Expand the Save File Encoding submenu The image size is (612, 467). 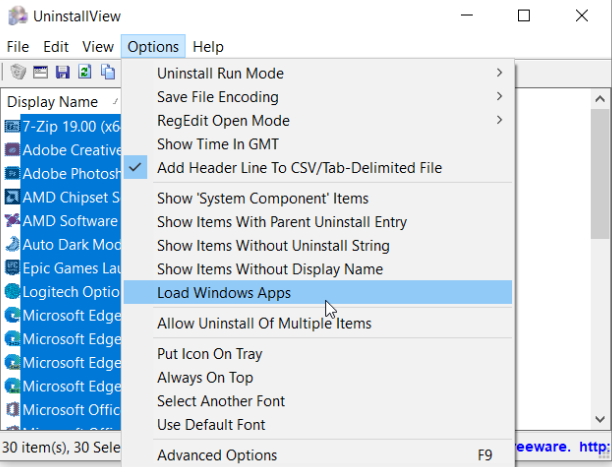318,97
